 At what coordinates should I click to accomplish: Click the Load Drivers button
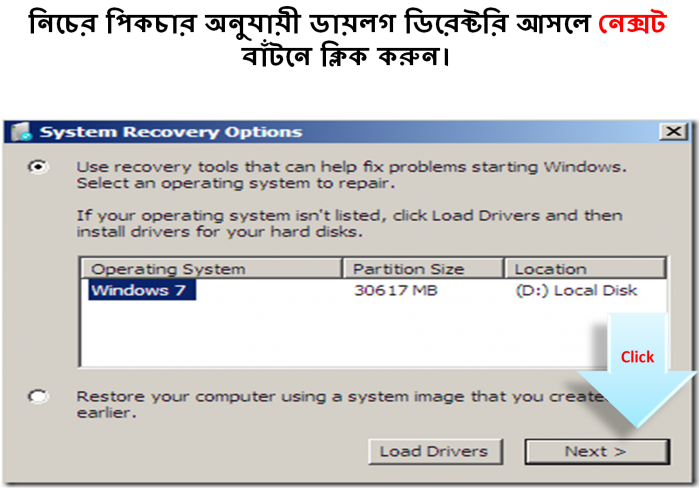pos(435,452)
